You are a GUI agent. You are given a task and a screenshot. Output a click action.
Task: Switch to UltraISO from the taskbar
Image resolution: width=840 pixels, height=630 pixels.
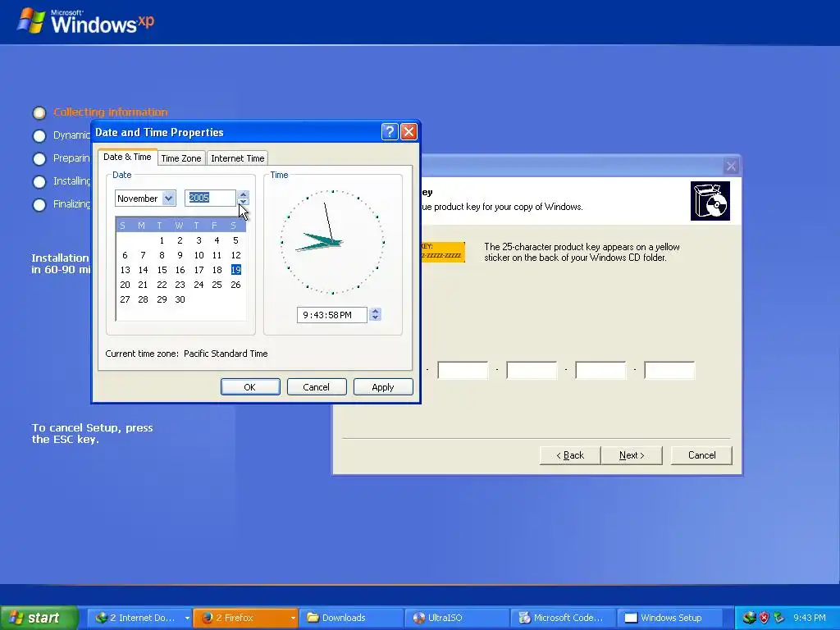click(x=458, y=618)
